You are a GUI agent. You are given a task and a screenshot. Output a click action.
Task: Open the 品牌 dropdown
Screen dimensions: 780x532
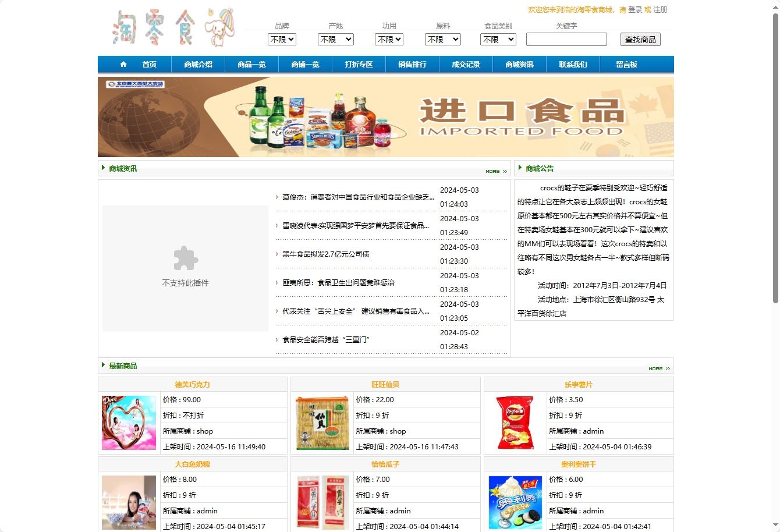(x=281, y=39)
